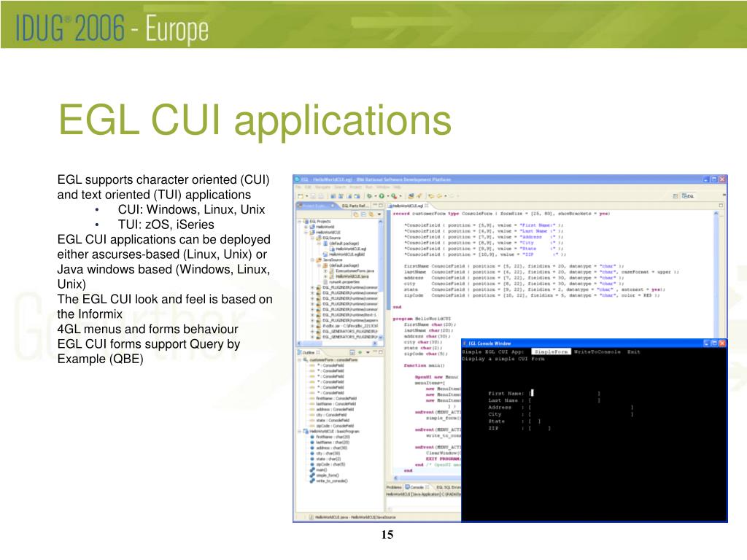747x560 pixels.
Task: Click the Debug bug toolbar icon
Action: coord(368,195)
